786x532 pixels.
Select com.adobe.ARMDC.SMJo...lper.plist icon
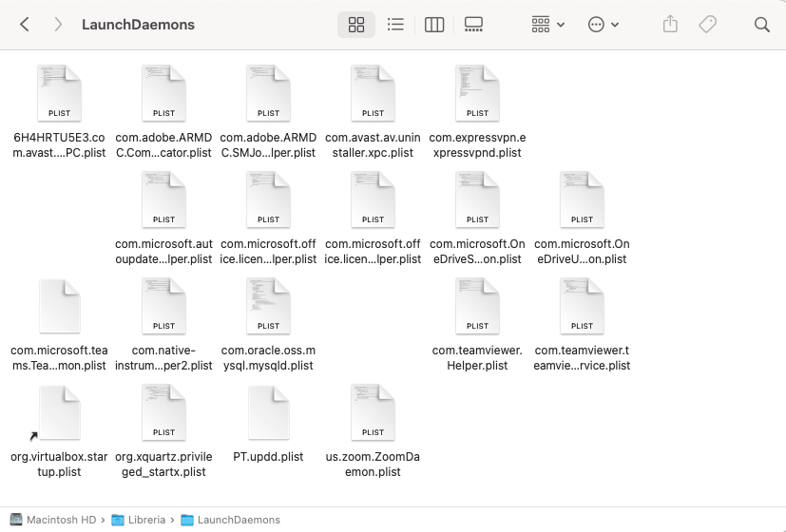[268, 93]
